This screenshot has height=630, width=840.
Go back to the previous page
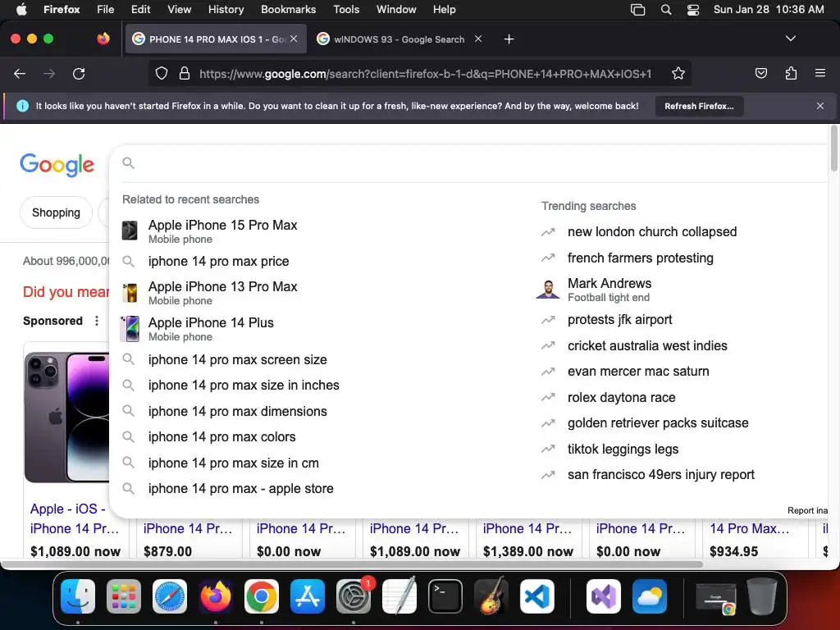[20, 73]
